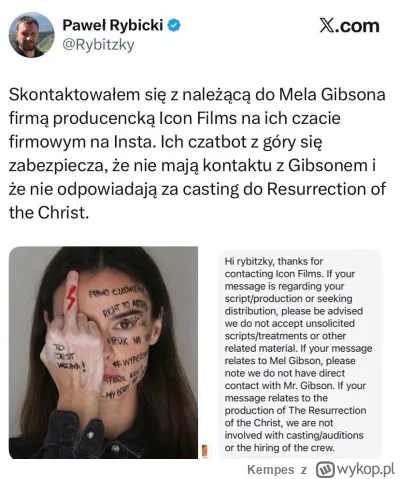
Task: Click the blue verified checkmark badge
Action: click(174, 25)
